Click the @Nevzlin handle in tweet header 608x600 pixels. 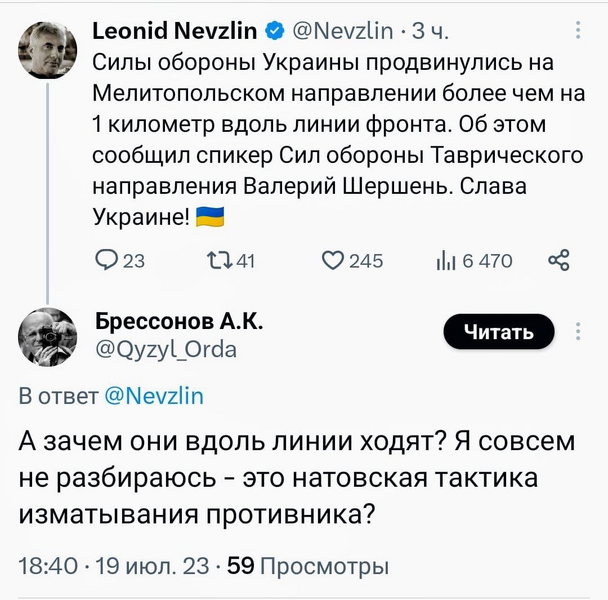[340, 32]
